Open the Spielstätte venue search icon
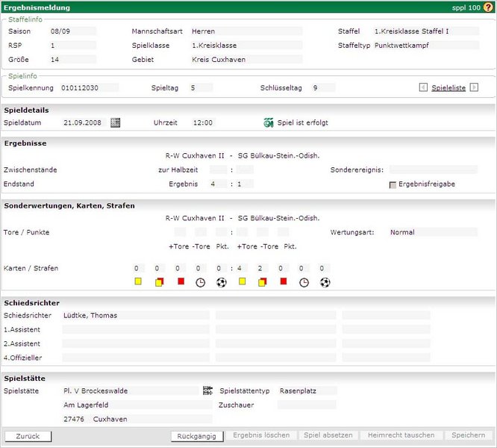Image resolution: width=497 pixels, height=448 pixels. point(207,391)
